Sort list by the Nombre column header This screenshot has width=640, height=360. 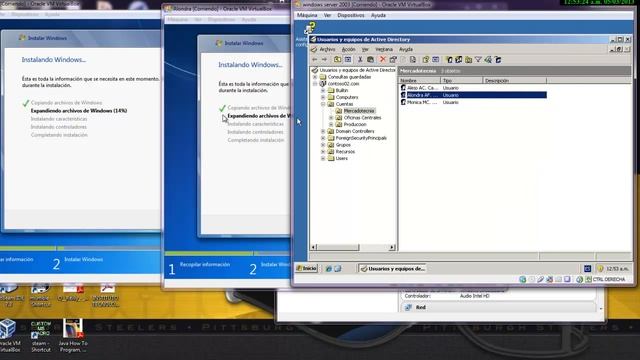pyautogui.click(x=419, y=81)
